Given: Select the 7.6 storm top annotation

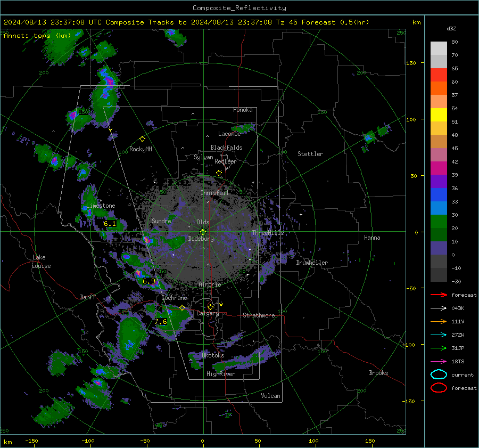Looking at the screenshot, I should (161, 321).
